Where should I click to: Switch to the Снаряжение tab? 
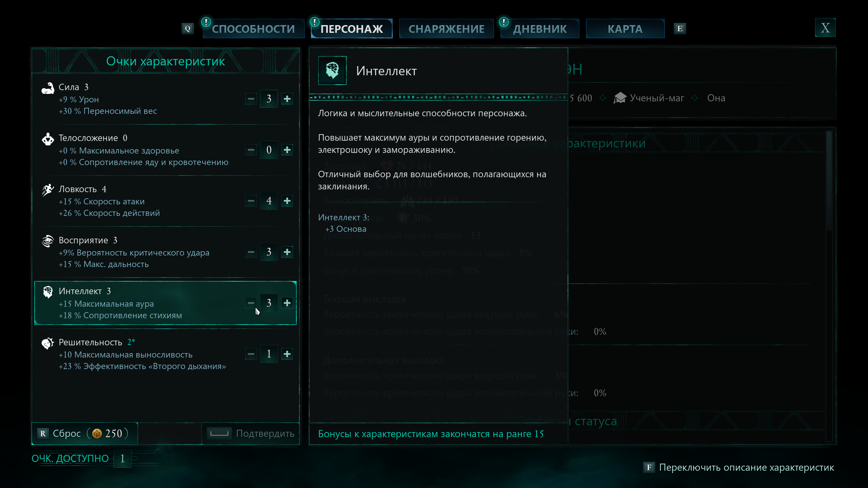(x=446, y=29)
